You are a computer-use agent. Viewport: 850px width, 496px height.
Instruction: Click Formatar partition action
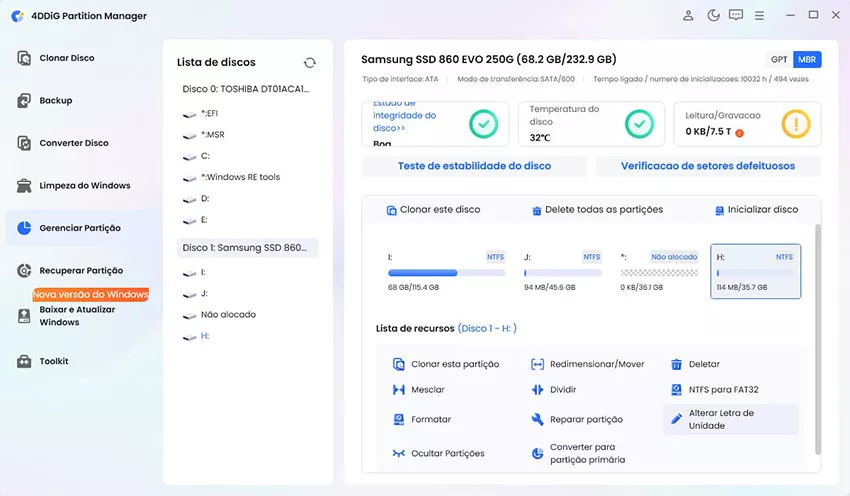[421, 420]
